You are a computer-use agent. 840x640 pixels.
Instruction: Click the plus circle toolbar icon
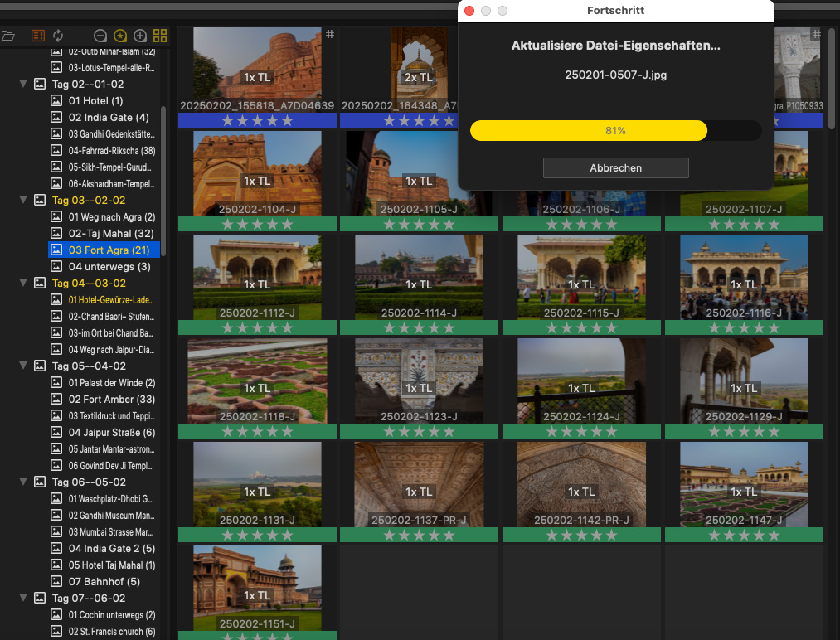[140, 36]
